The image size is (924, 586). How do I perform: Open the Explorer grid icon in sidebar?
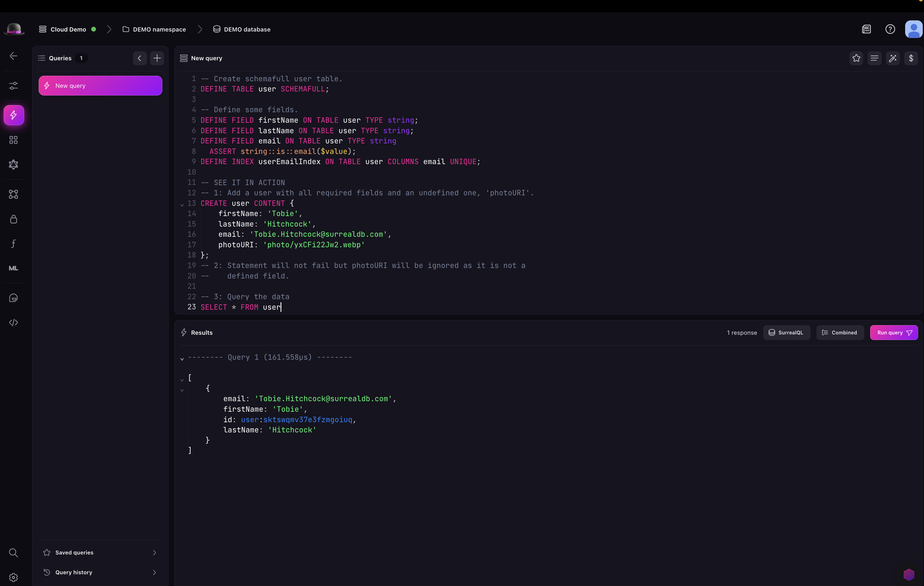coord(13,140)
